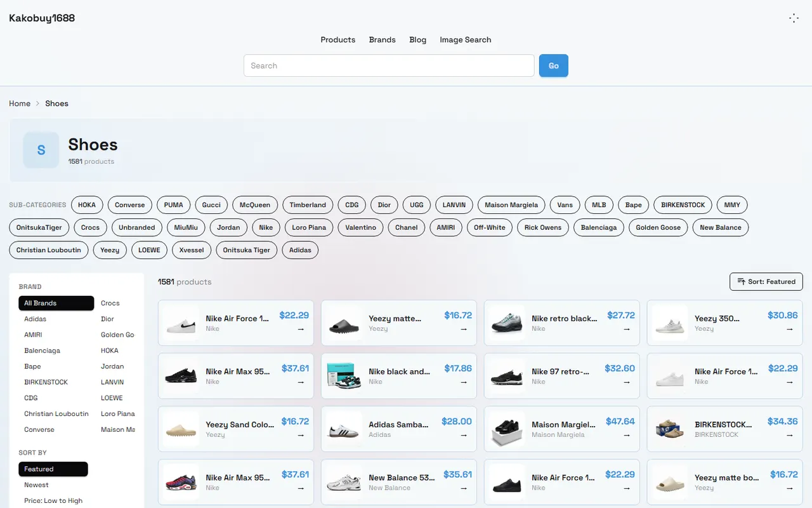
Task: Open BIRKENSTOCK sandal thumbnail
Action: [x=670, y=429]
